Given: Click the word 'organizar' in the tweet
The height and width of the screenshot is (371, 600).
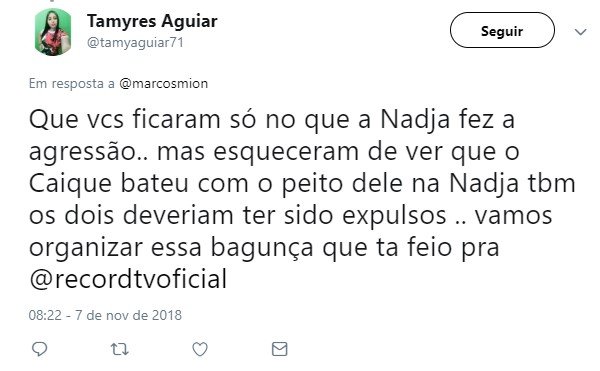Looking at the screenshot, I should coord(86,248).
